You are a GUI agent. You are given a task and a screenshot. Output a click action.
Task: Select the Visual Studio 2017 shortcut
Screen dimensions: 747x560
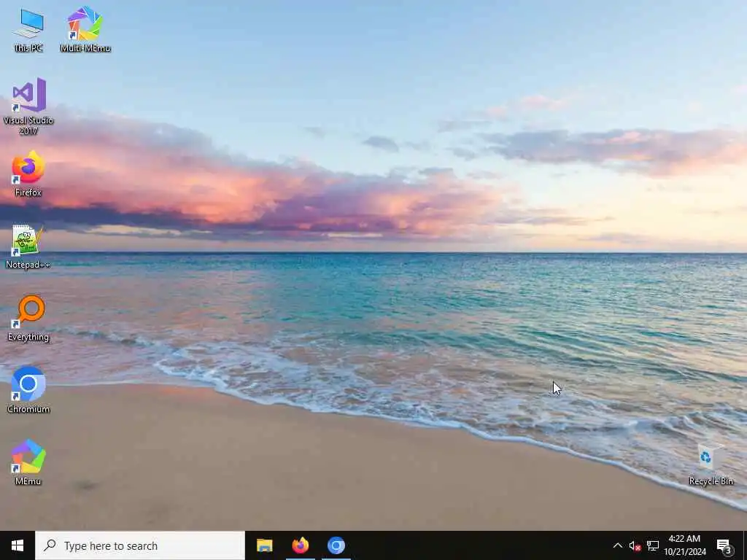[x=28, y=106]
